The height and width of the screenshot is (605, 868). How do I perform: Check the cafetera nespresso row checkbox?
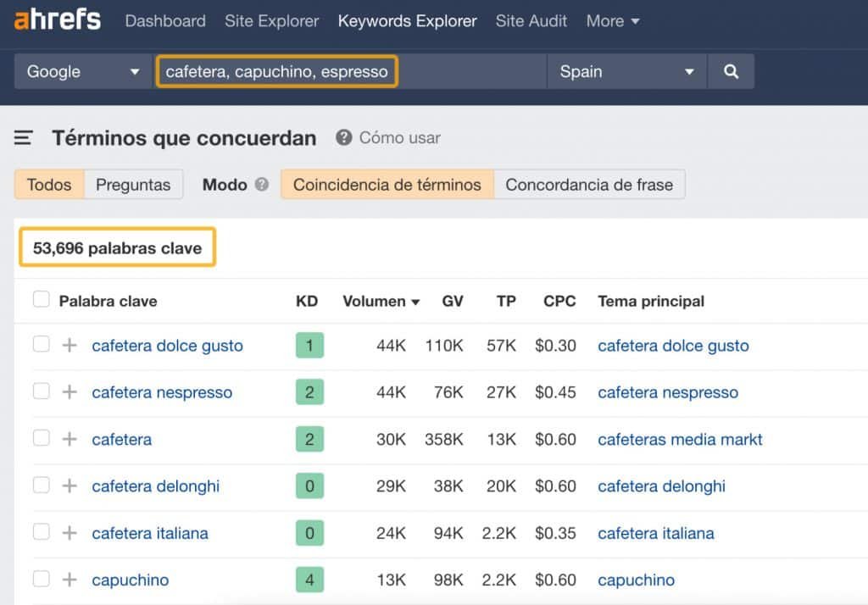click(x=41, y=391)
